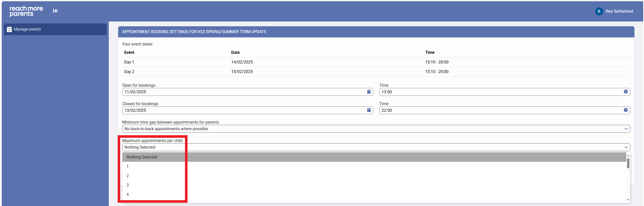Select option 1 in appointments list
This screenshot has width=644, height=206.
(128, 167)
